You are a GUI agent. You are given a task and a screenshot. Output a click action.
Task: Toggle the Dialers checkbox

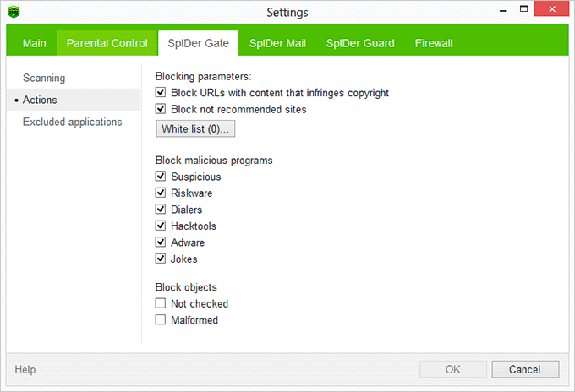(x=161, y=210)
